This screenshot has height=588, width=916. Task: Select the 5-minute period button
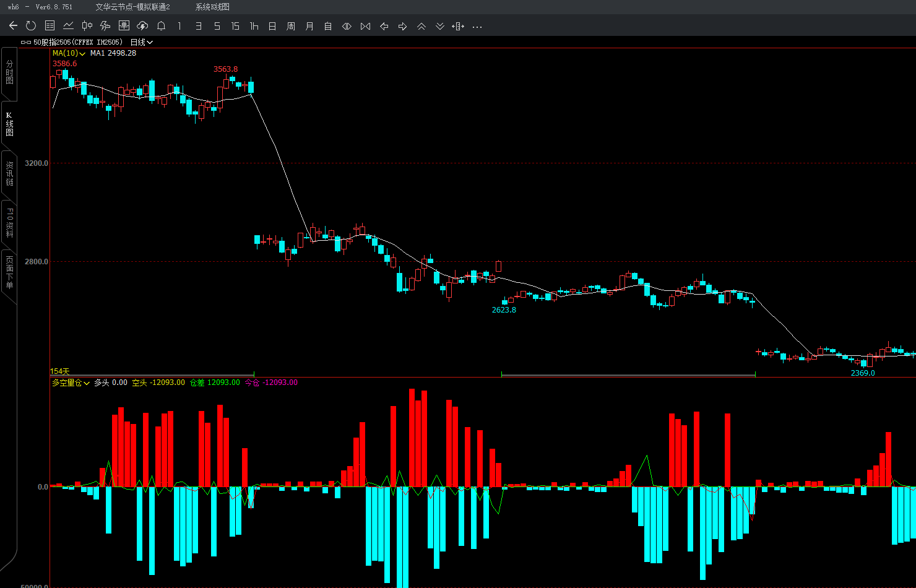click(x=217, y=26)
